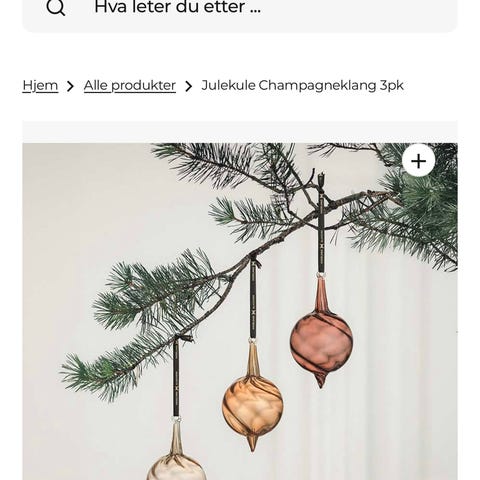Click the pointed tip under the rose ornament
This screenshot has height=480, width=480.
[321, 380]
